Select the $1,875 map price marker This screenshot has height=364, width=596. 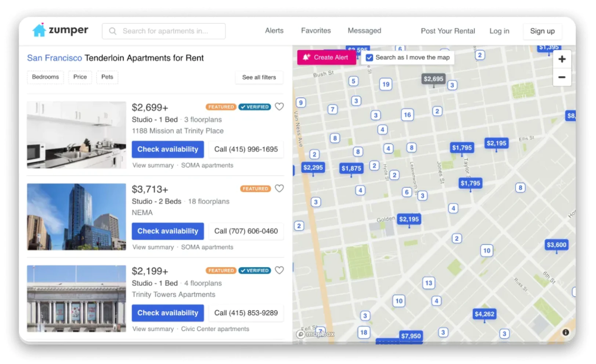pos(351,168)
